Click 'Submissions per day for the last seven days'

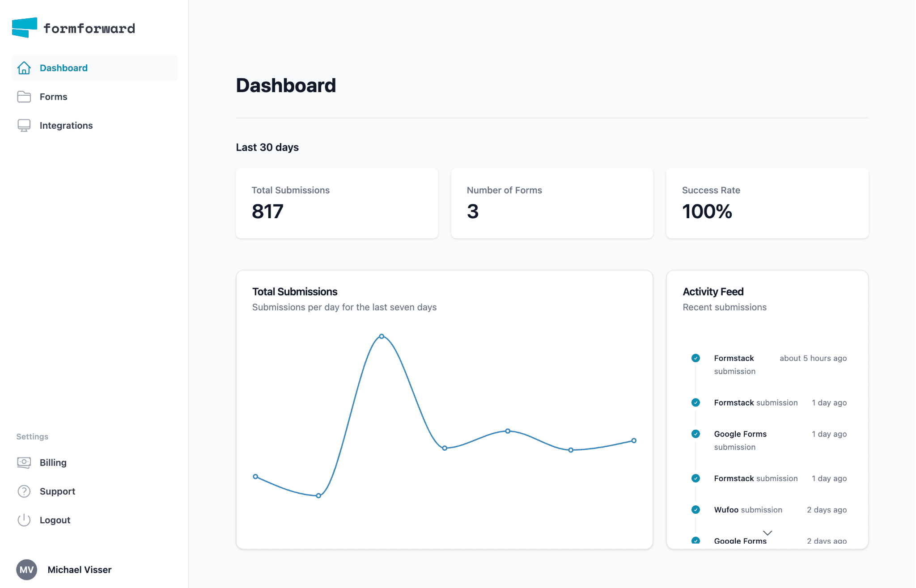tap(344, 307)
